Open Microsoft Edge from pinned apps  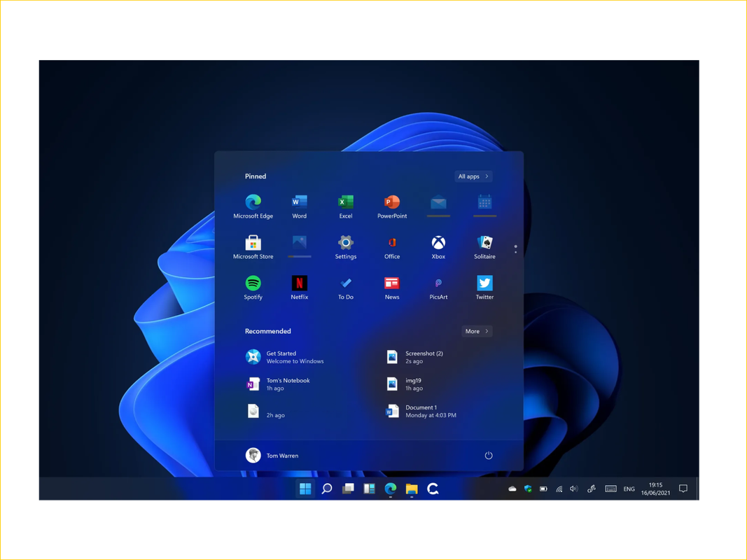pos(253,206)
